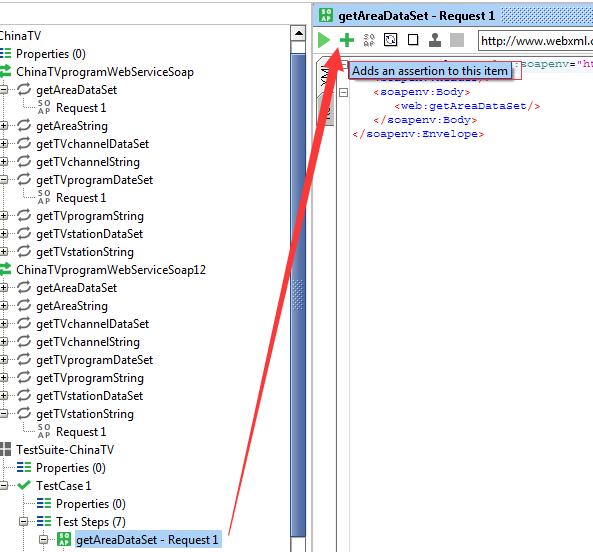Image resolution: width=593 pixels, height=552 pixels.
Task: Collapse the Test Steps (7) node
Action: (x=23, y=522)
